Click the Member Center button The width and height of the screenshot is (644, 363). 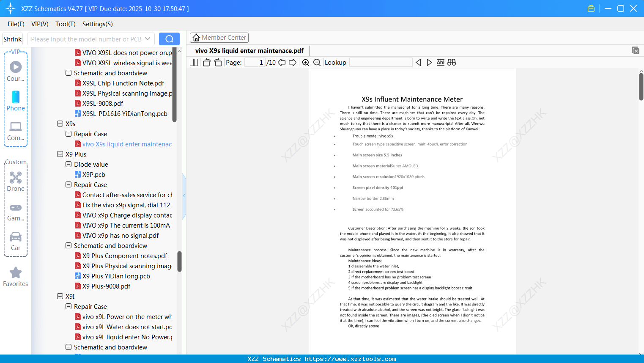pyautogui.click(x=219, y=38)
